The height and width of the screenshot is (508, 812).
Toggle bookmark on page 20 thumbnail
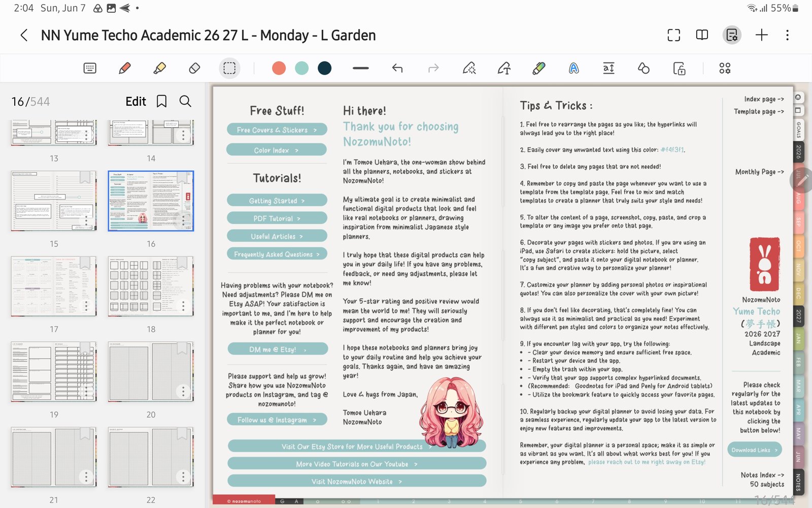[x=182, y=347]
